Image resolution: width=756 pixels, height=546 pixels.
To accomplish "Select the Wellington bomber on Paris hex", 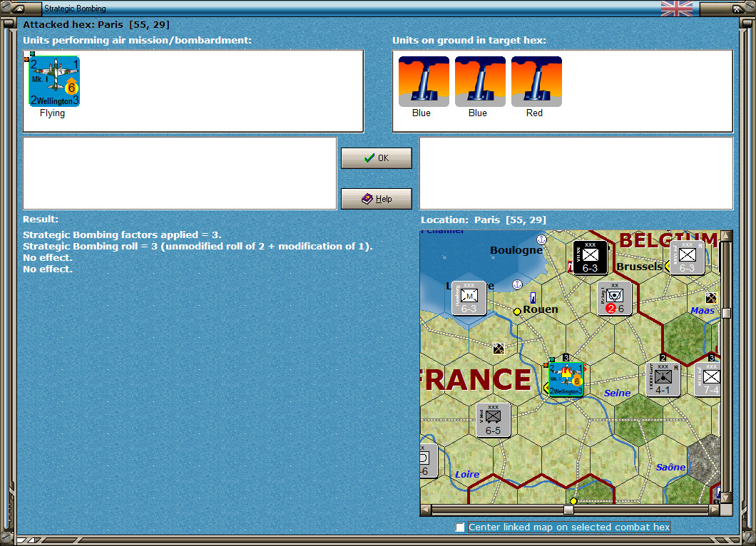I will tap(566, 380).
